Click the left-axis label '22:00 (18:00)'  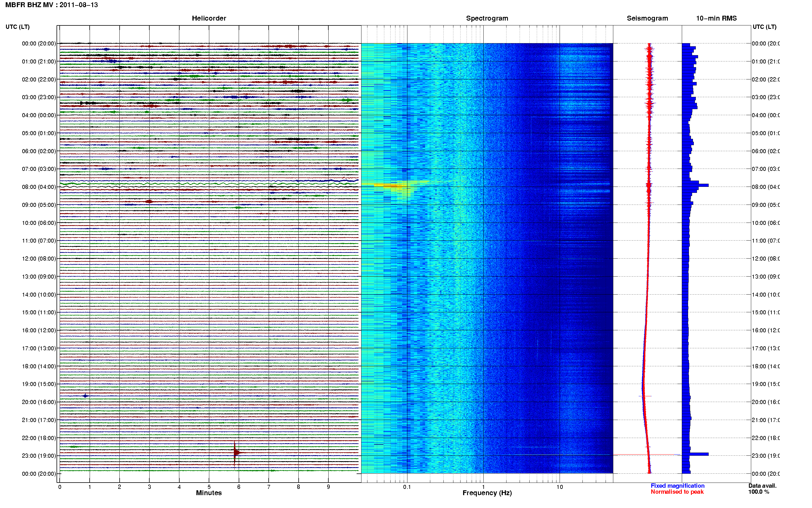(39, 438)
